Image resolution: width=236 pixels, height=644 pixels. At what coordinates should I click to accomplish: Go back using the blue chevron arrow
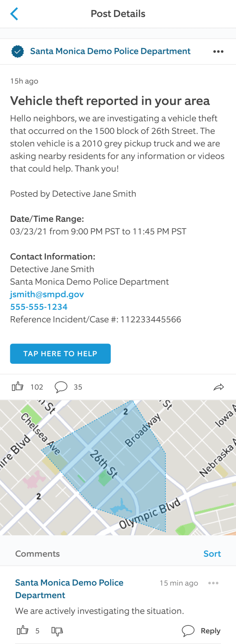(x=14, y=14)
